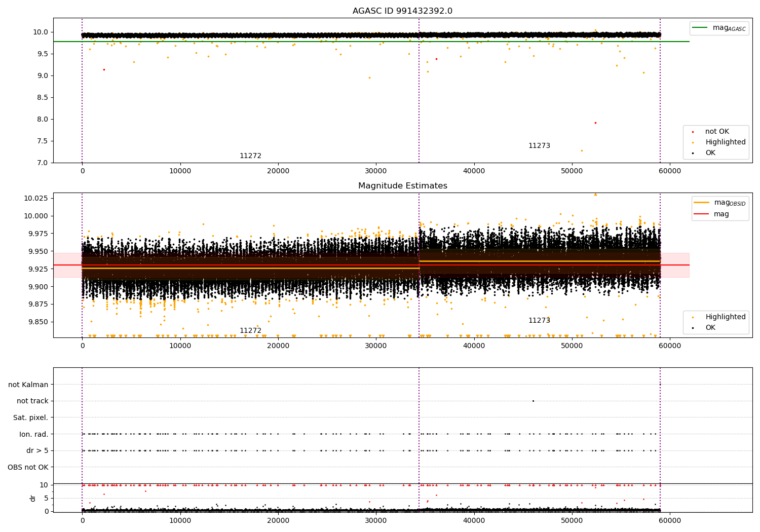Click the 'Sat. pixel.' axis label
Viewport: 760px width, 532px height.
[30, 417]
